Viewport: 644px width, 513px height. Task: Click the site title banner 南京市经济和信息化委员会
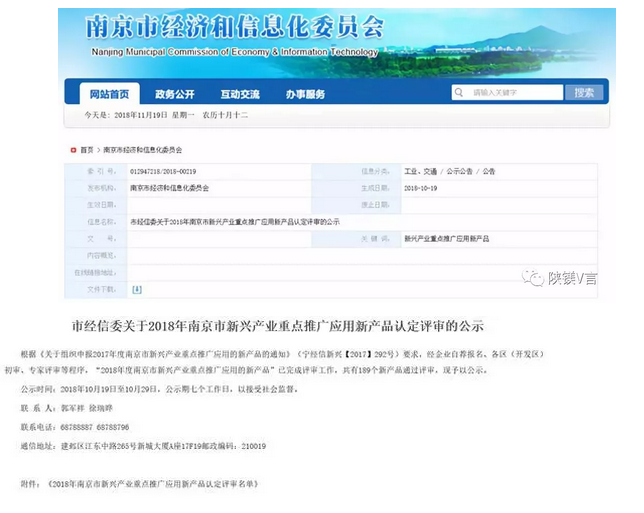click(x=235, y=28)
